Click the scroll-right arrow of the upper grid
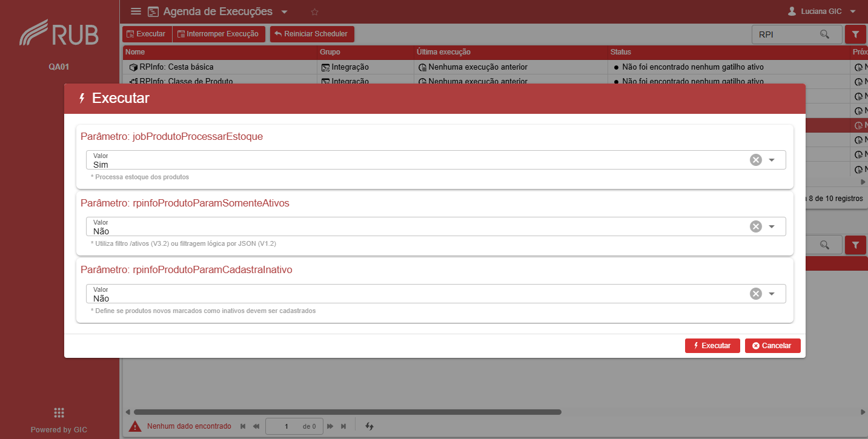 tap(863, 181)
